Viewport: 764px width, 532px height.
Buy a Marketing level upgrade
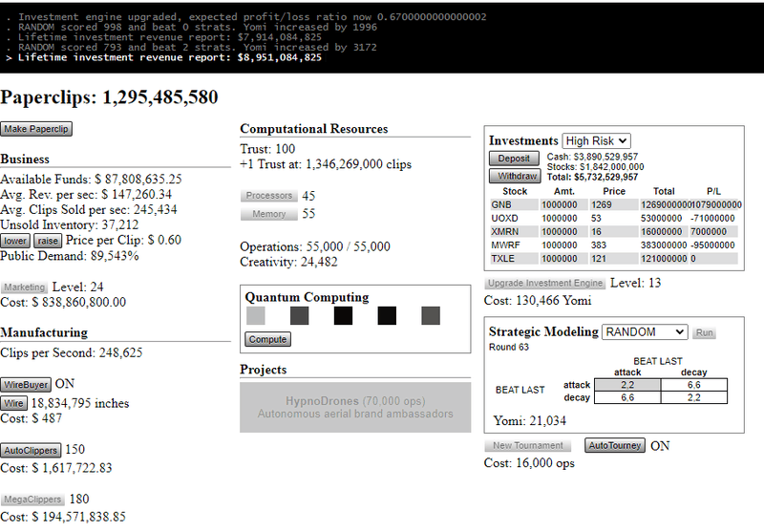click(25, 287)
